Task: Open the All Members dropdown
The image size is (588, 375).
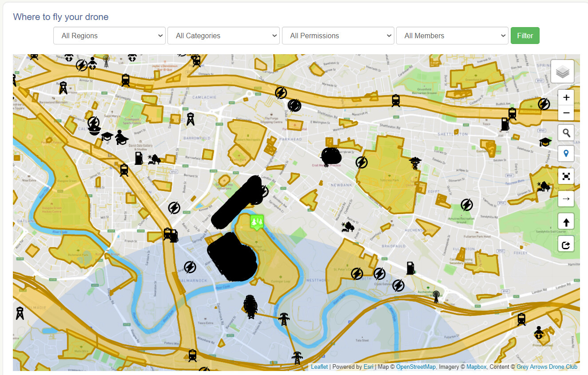Action: pos(452,36)
